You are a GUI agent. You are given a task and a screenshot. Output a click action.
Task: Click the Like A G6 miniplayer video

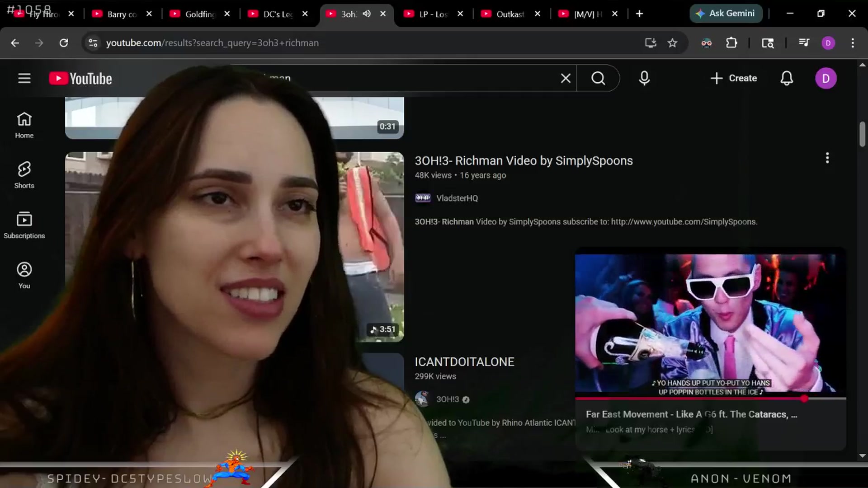(x=710, y=323)
